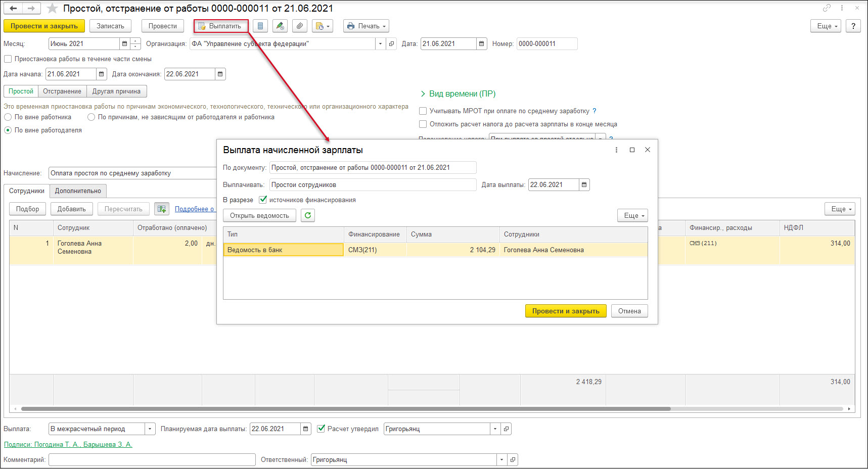The width and height of the screenshot is (868, 469).
Task: Switch to Сотрудники tab
Action: click(27, 191)
